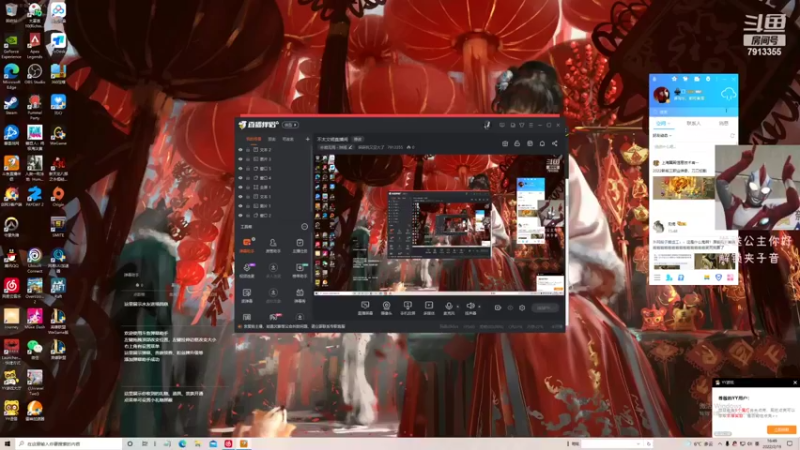Image resolution: width=800 pixels, height=450 pixels.
Task: Open the first orange tab in scene panel
Action: pos(254,139)
